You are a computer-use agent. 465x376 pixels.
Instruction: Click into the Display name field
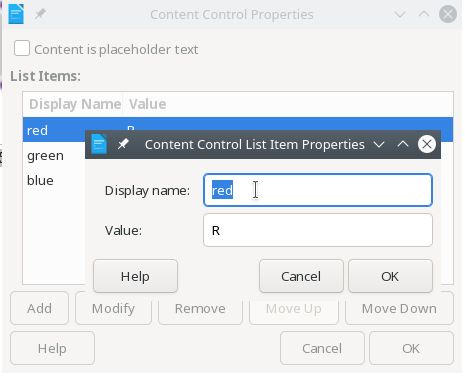[x=318, y=190]
